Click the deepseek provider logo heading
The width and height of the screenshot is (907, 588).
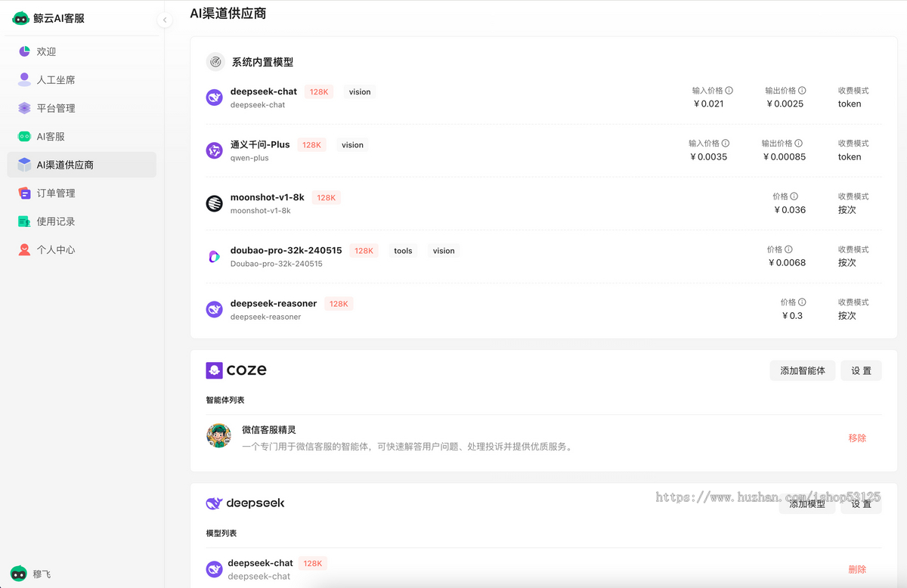point(245,503)
